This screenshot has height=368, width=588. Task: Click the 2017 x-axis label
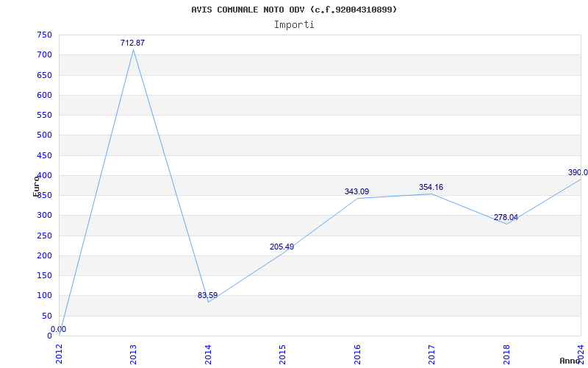point(431,354)
